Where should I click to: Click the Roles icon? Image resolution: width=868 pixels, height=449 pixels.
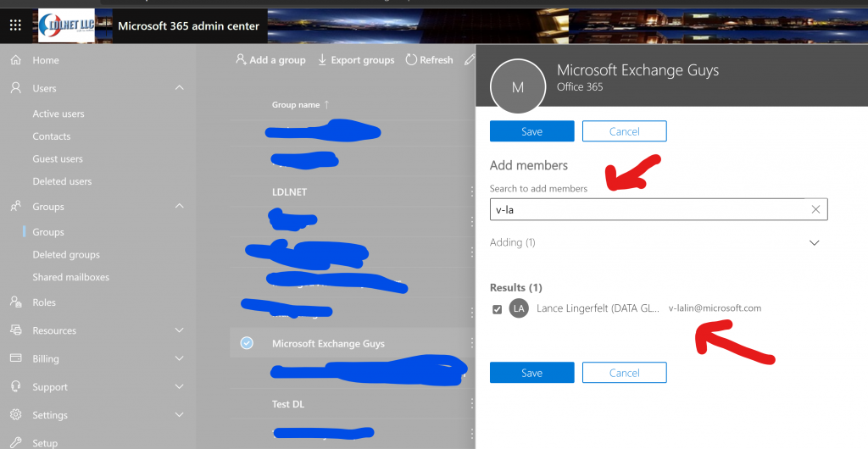tap(16, 302)
